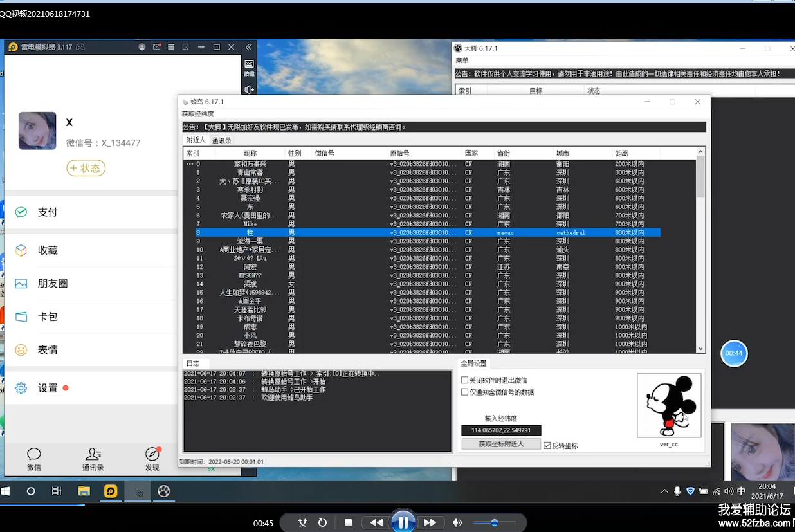The width and height of the screenshot is (795, 532).
Task: Select the row for 沧海一粟
Action: 422,241
